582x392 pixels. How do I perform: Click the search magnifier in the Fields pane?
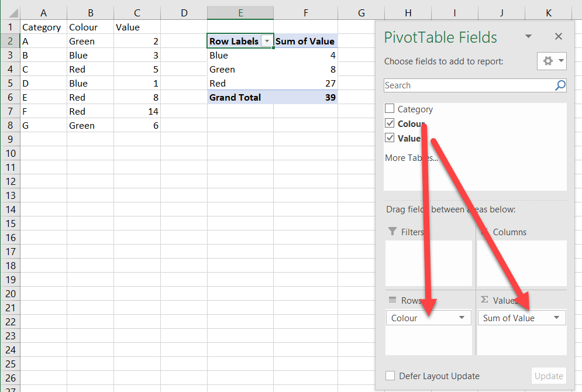(560, 85)
